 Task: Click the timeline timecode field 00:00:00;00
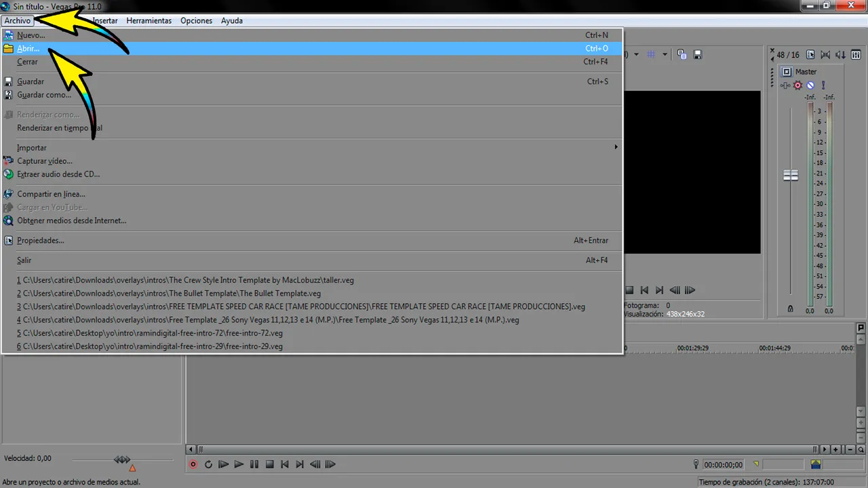(x=723, y=465)
